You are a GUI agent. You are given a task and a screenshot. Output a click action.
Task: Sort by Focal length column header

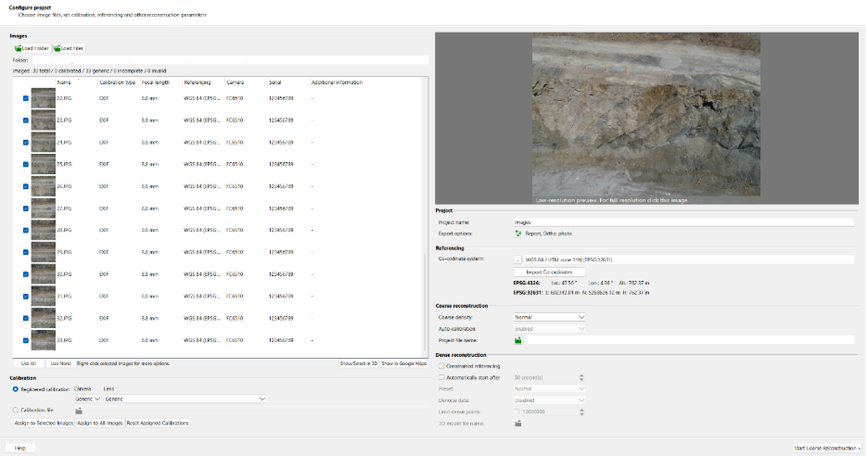pos(154,82)
